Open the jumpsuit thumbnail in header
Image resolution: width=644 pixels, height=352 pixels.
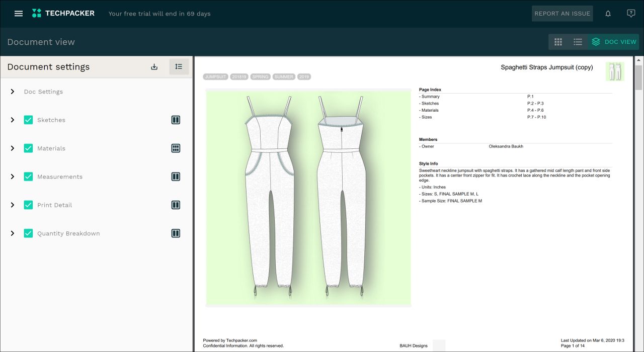pyautogui.click(x=615, y=71)
